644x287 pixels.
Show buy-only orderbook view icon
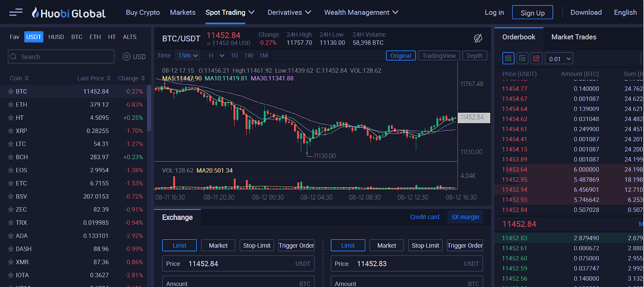pos(522,58)
